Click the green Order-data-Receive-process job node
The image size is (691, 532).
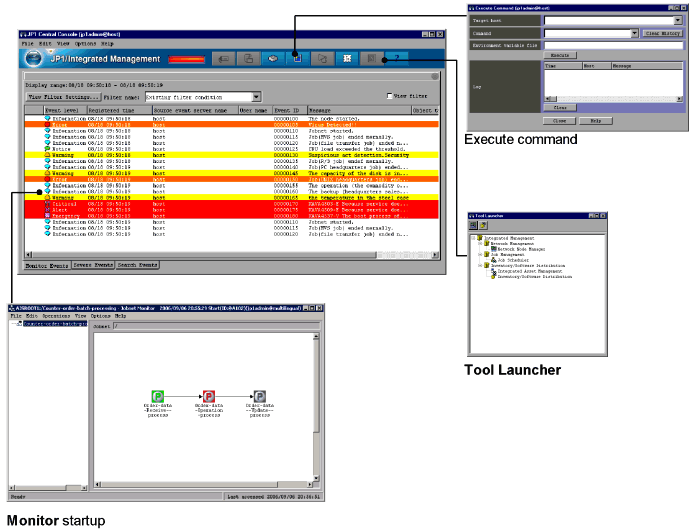pos(158,396)
